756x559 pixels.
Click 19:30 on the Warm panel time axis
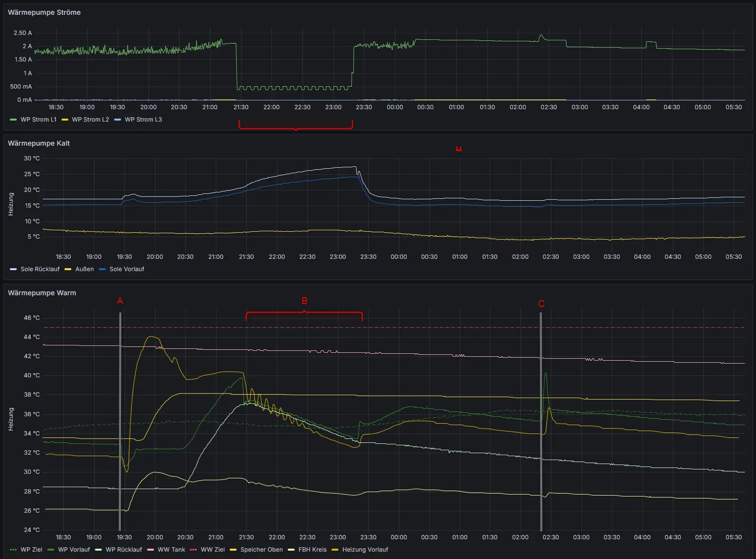pos(124,537)
